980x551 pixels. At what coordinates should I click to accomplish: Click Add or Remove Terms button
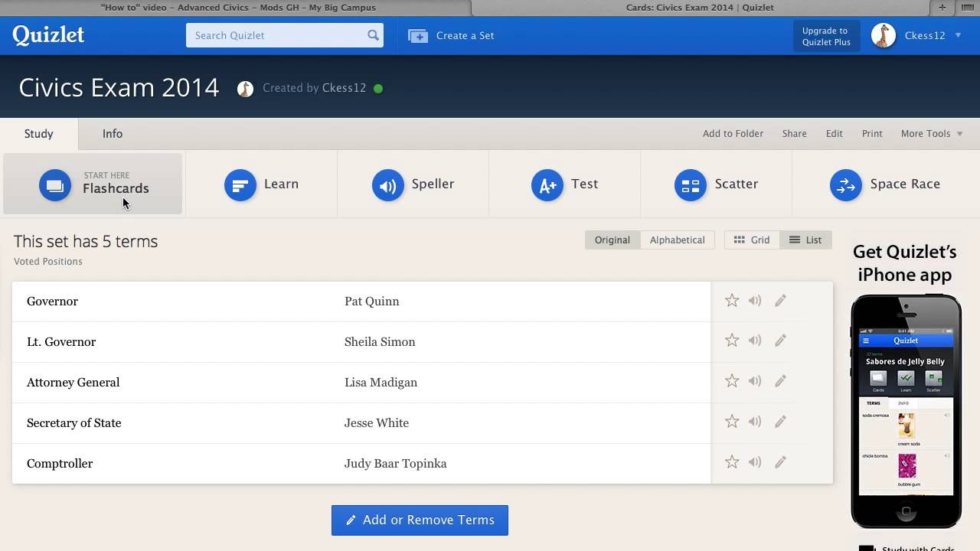click(x=420, y=520)
